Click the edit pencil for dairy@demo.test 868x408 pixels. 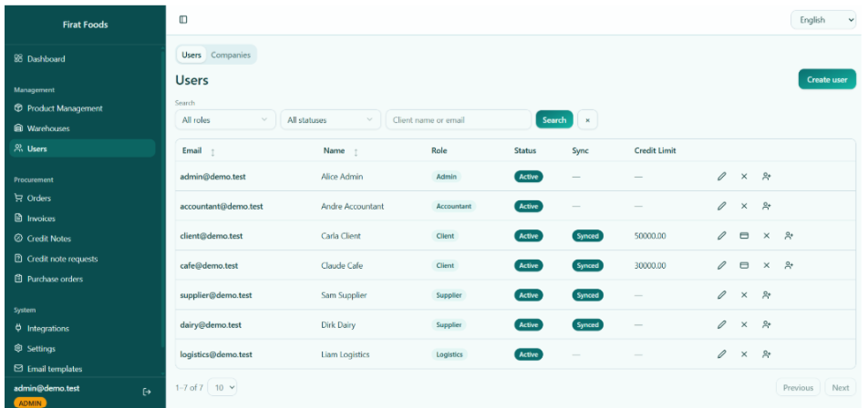721,324
